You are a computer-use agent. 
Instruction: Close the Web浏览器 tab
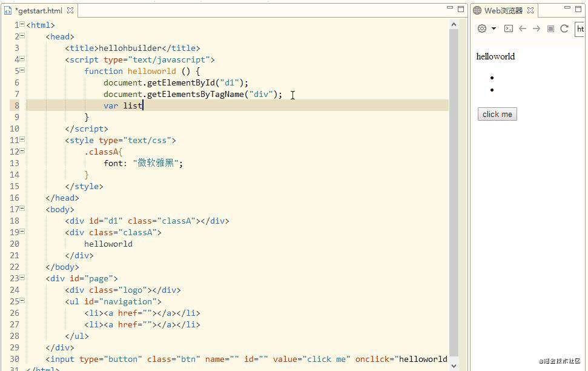click(x=530, y=10)
